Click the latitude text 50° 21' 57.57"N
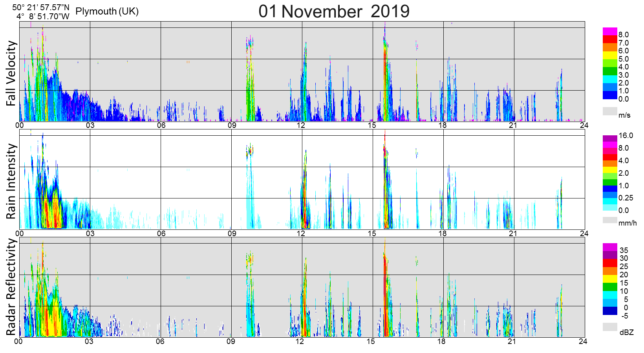The image size is (644, 353). 40,7
